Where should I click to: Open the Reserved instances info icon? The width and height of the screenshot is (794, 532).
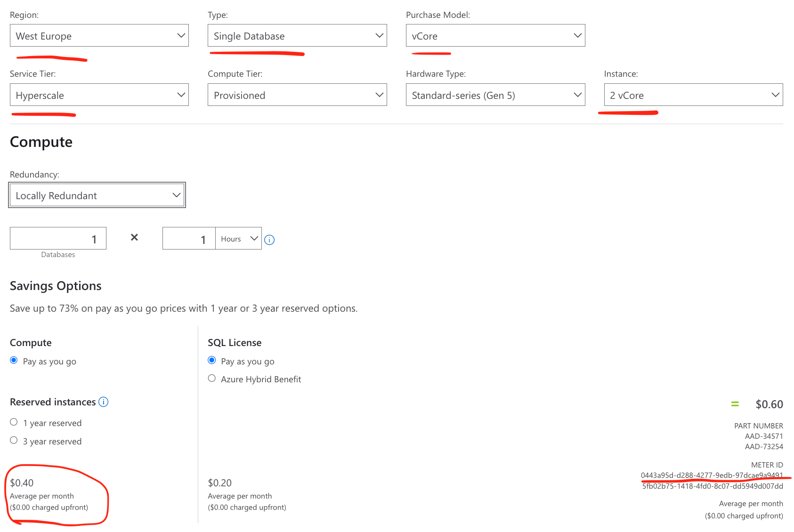tap(104, 402)
